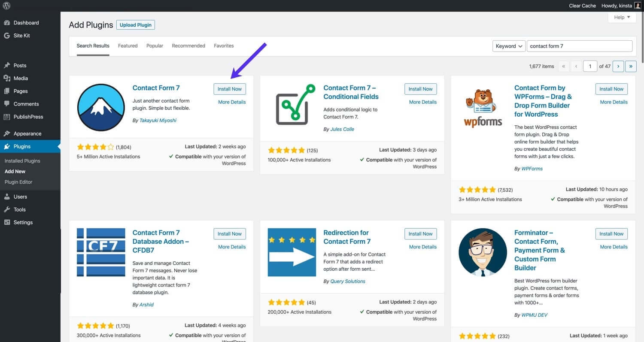644x342 pixels.
Task: Click the Plugins plug icon
Action: click(x=7, y=146)
